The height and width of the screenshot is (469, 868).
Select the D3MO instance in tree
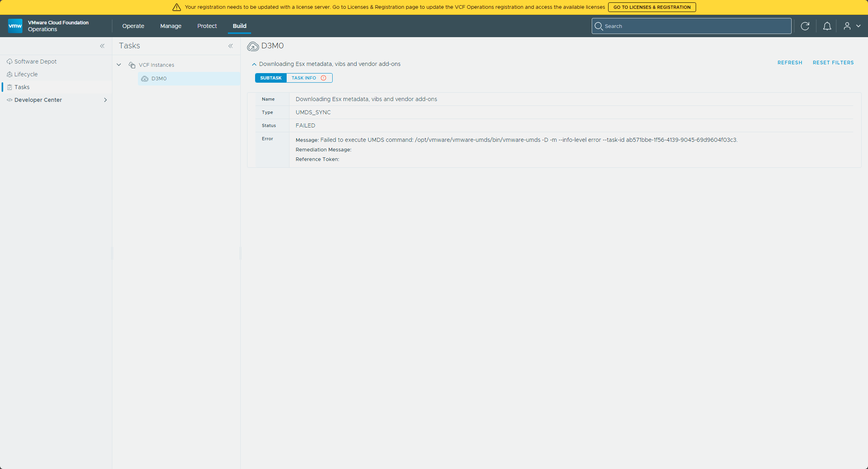(189, 79)
